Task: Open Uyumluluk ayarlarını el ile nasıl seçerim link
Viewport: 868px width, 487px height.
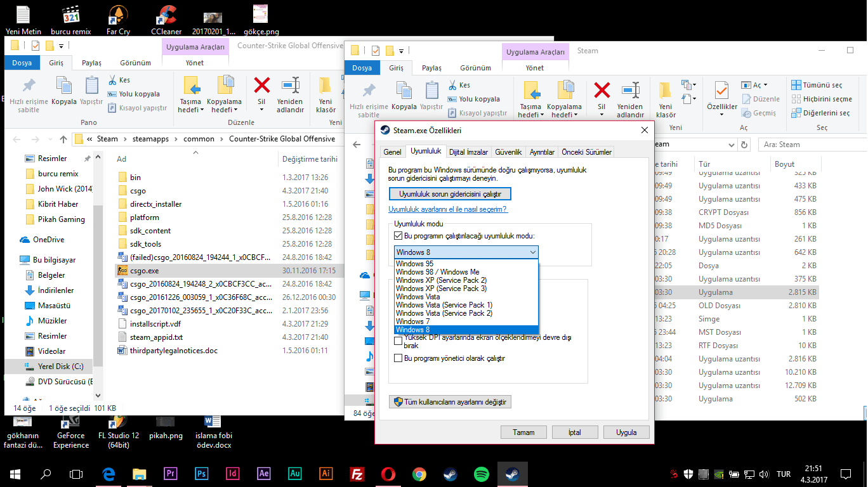Action: click(448, 209)
